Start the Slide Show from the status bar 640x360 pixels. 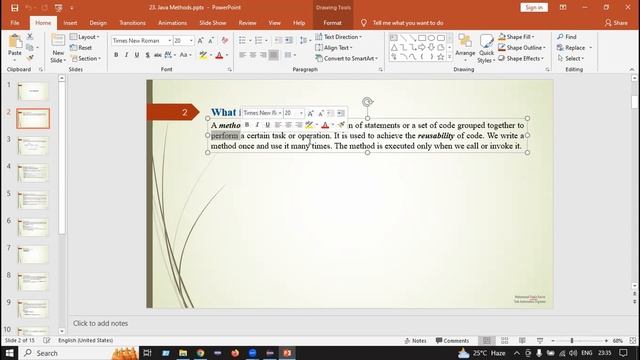click(540, 340)
